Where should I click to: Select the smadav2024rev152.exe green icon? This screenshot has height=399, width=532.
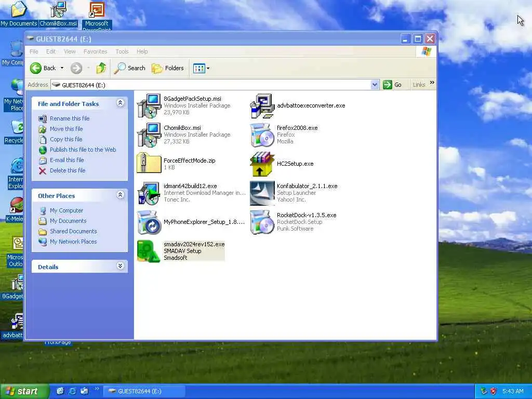[x=149, y=251]
